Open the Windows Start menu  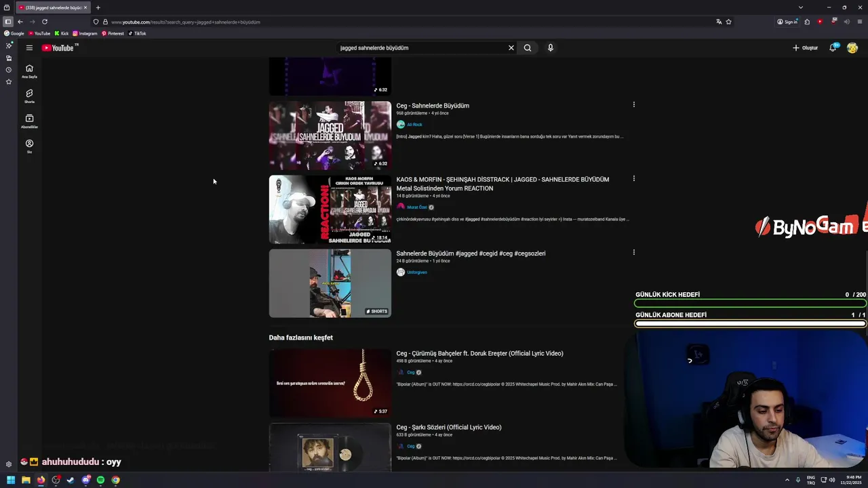(11, 480)
